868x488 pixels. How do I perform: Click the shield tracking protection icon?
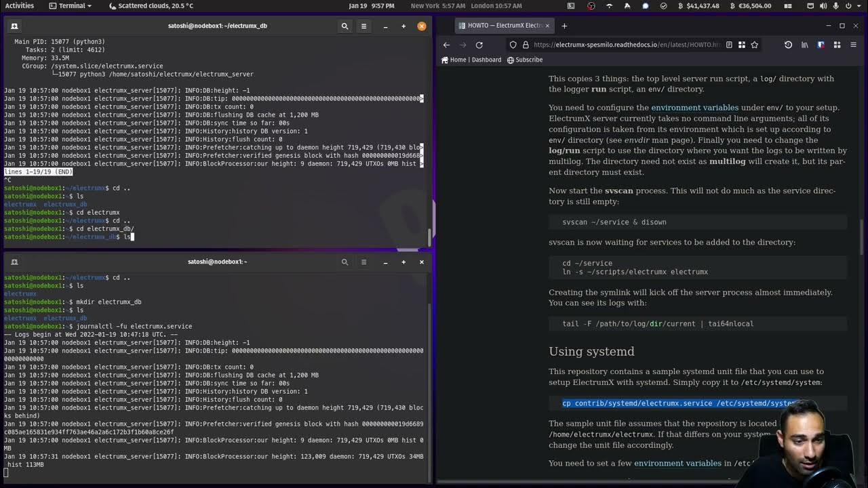(513, 45)
